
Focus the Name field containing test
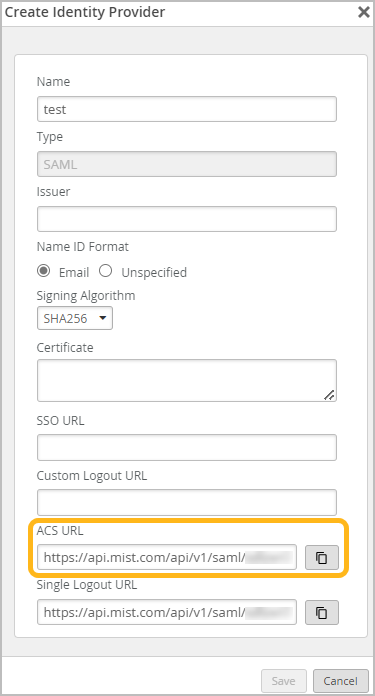[187, 109]
